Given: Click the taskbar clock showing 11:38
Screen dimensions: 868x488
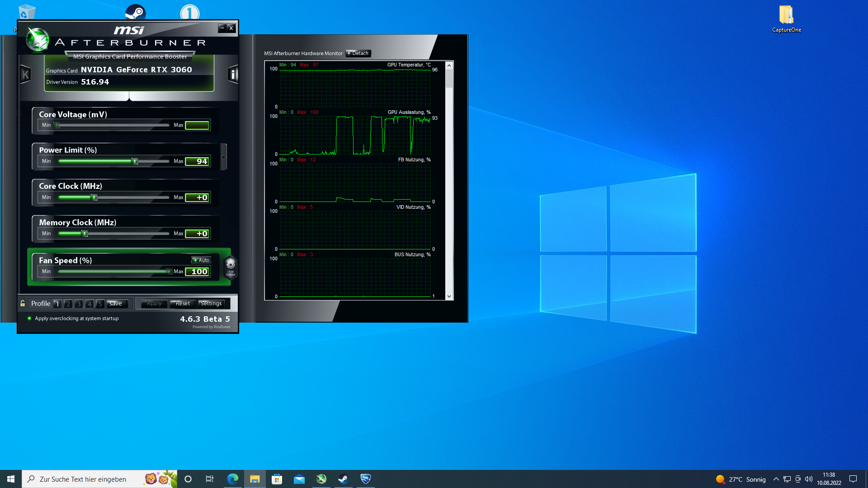Looking at the screenshot, I should click(x=829, y=479).
